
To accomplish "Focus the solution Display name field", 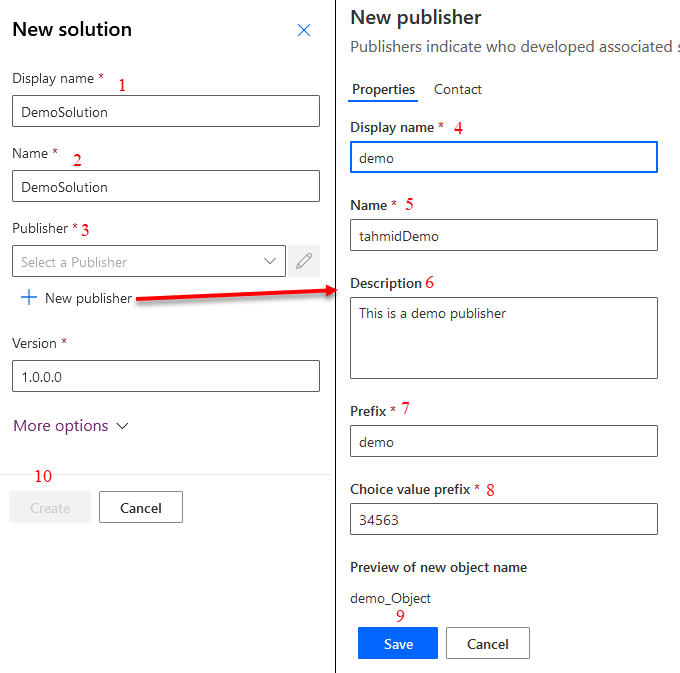I will (x=166, y=111).
